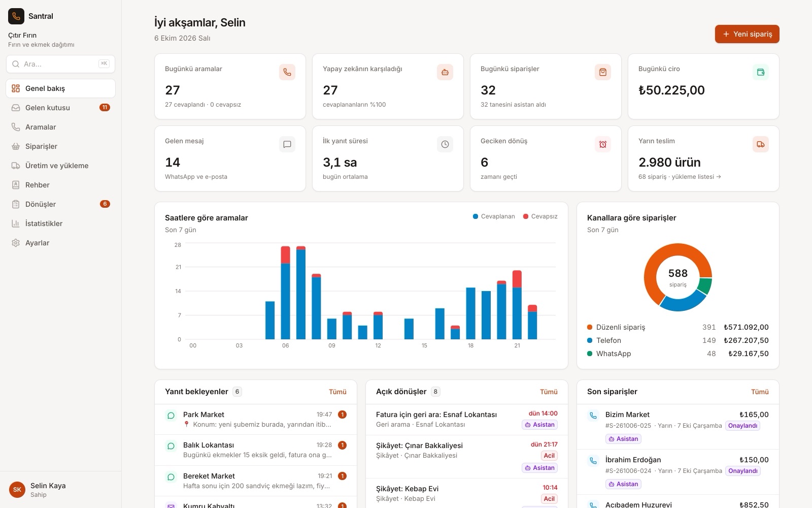
Task: Show all Açık dönüşler via Tümü
Action: tap(549, 392)
